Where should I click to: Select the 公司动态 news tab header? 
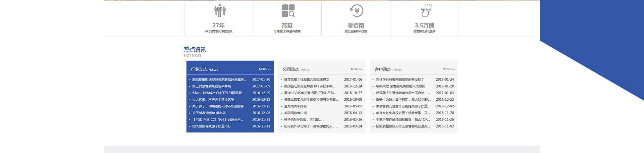point(291,69)
